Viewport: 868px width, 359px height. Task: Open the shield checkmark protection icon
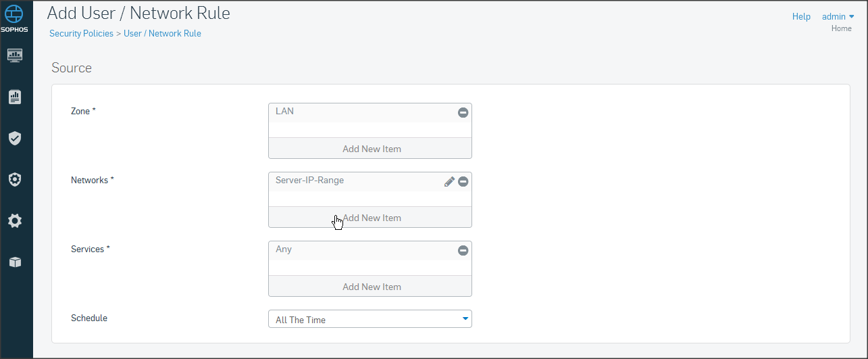click(x=15, y=138)
